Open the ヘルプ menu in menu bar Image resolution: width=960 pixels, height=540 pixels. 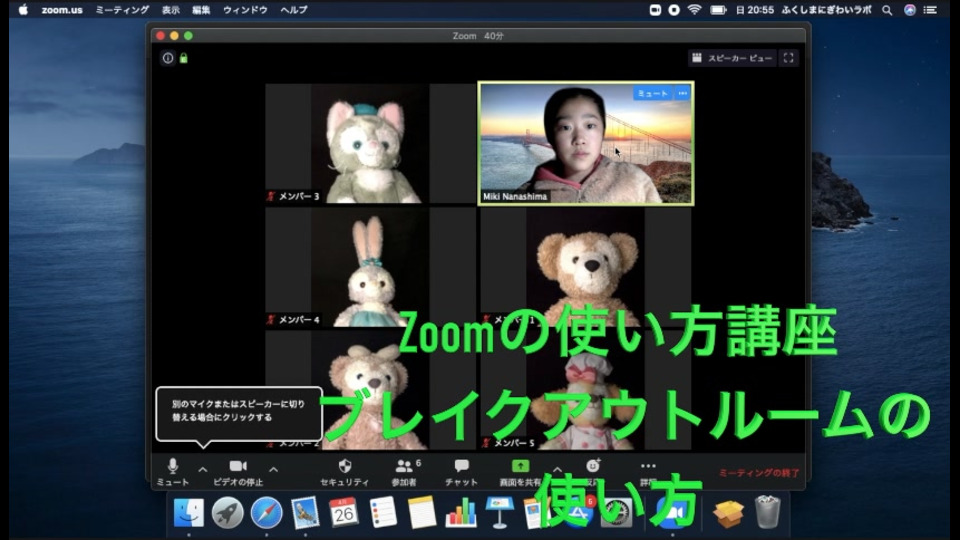pos(294,10)
